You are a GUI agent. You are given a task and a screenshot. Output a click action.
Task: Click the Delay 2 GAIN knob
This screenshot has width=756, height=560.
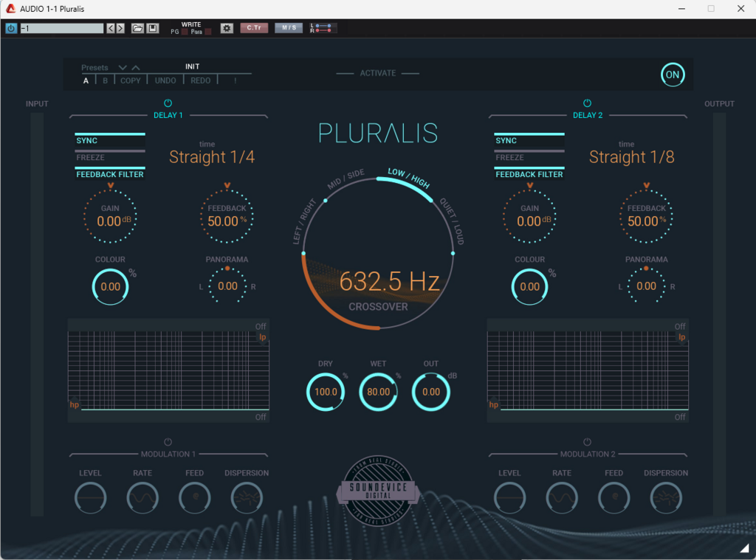click(x=530, y=216)
